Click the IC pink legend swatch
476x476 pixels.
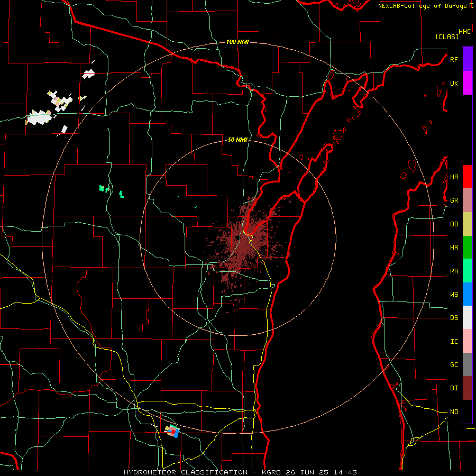pyautogui.click(x=467, y=341)
